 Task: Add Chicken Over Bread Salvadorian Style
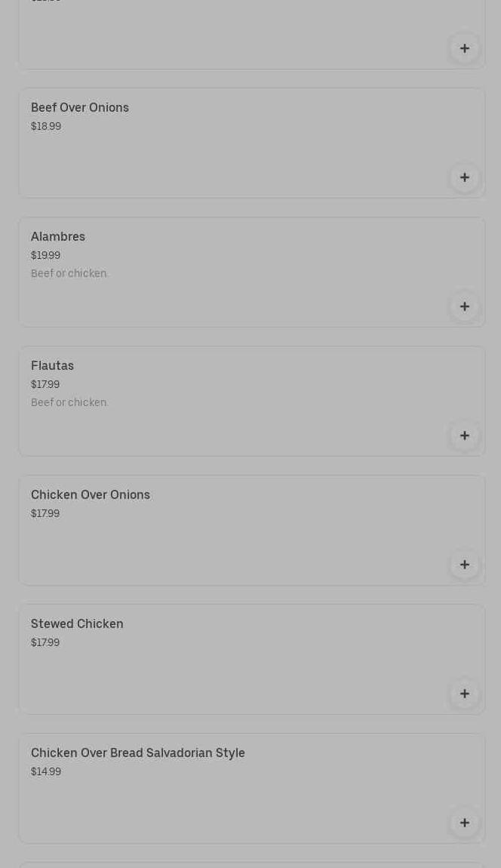coord(465,823)
